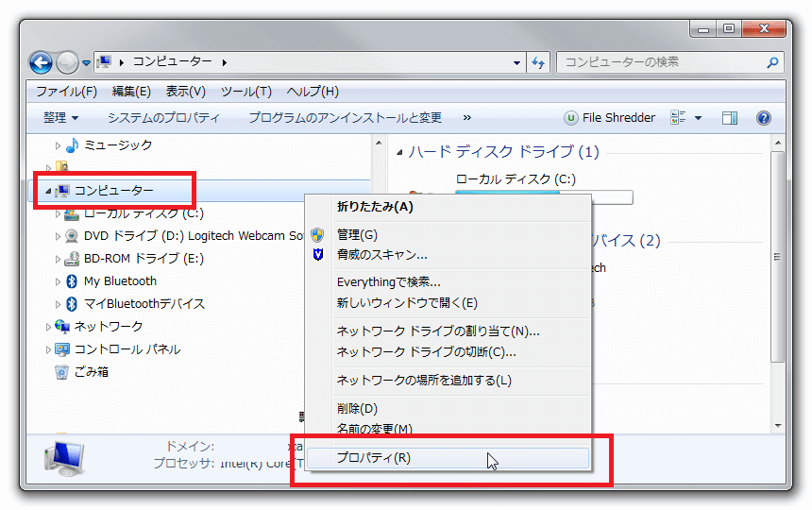Click the ミュージック music folder icon
The height and width of the screenshot is (510, 812).
(x=72, y=145)
